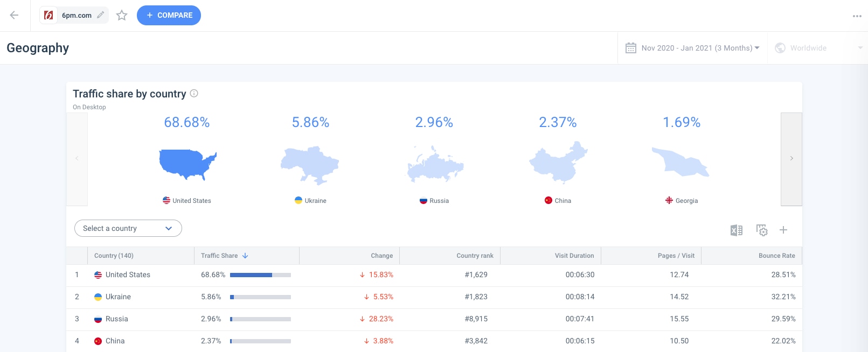This screenshot has height=352, width=868.
Task: Go back using the left arrow
Action: (15, 15)
